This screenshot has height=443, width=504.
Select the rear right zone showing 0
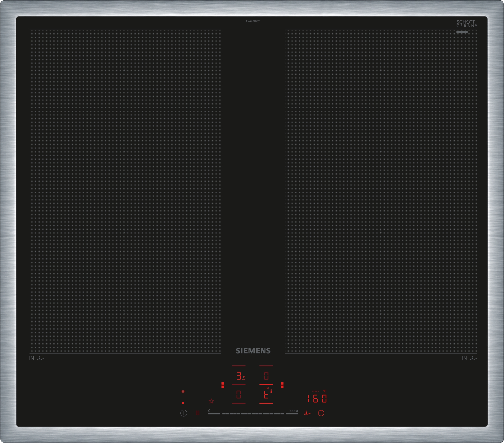pyautogui.click(x=266, y=376)
